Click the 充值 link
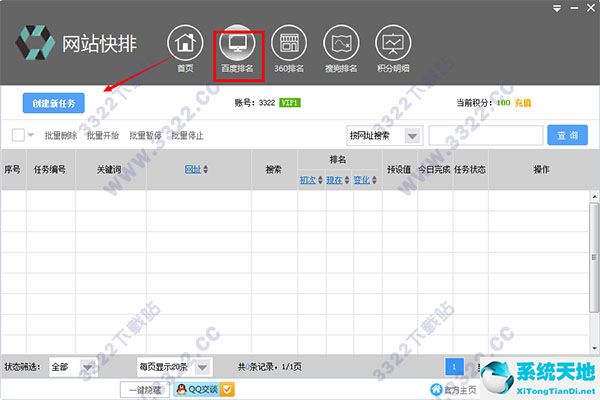The image size is (600, 400). [x=523, y=103]
